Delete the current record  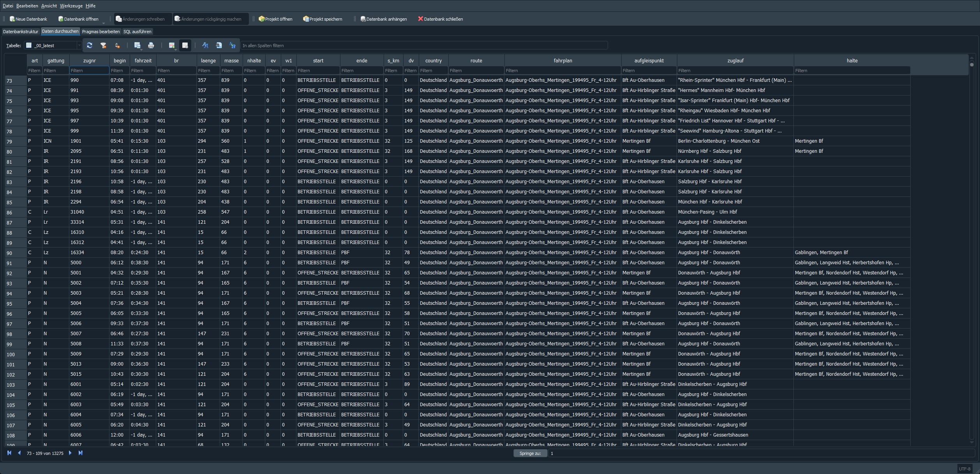(x=185, y=46)
